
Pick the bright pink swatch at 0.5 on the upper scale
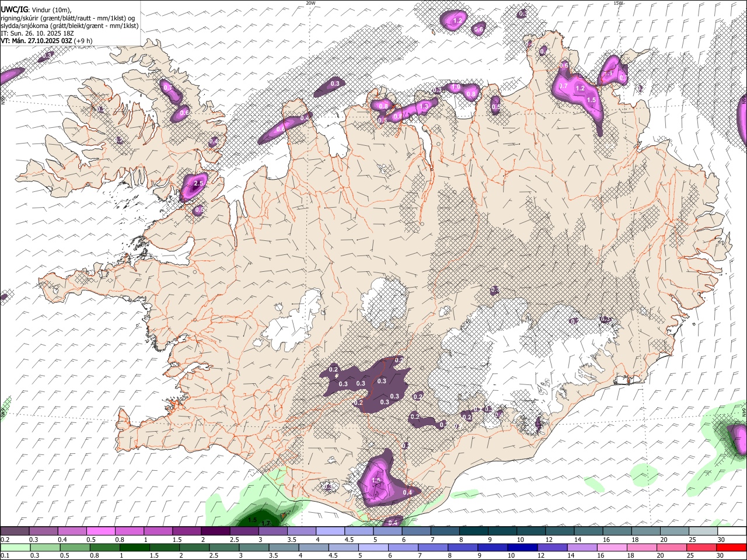tap(101, 531)
